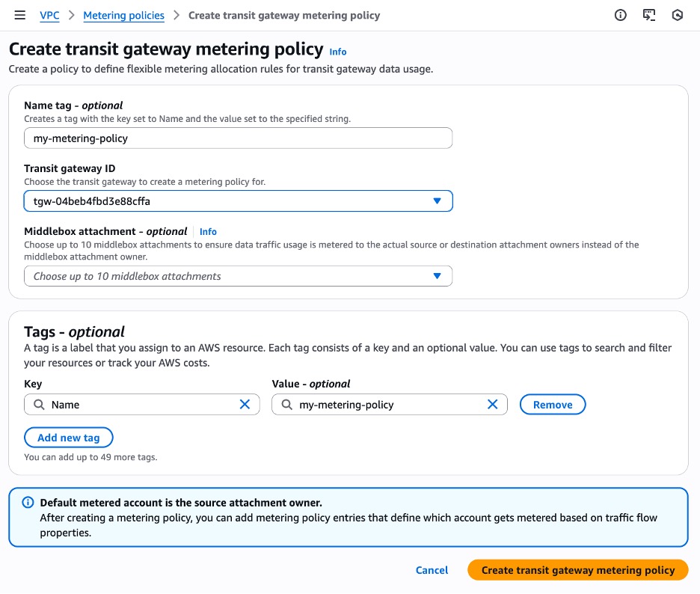This screenshot has width=700, height=594.
Task: Click the Create transit gateway metering policy button
Action: (x=577, y=570)
